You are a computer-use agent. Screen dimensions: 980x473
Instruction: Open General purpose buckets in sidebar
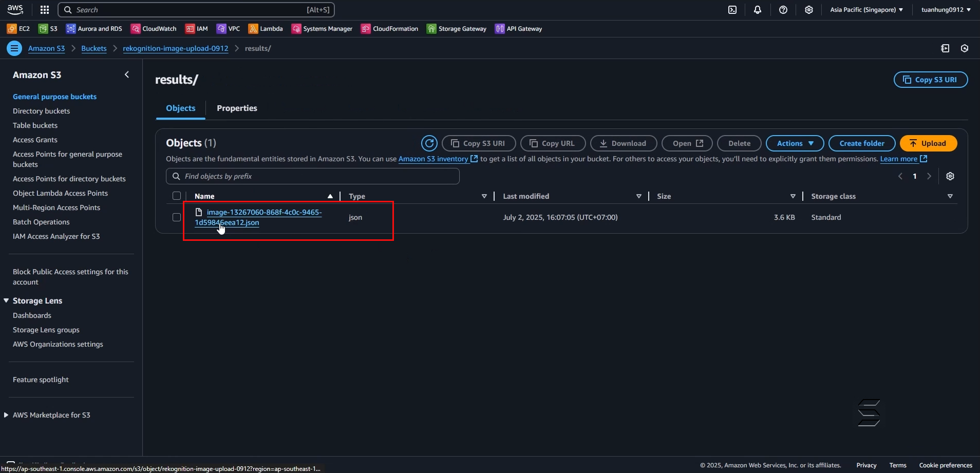tap(54, 97)
